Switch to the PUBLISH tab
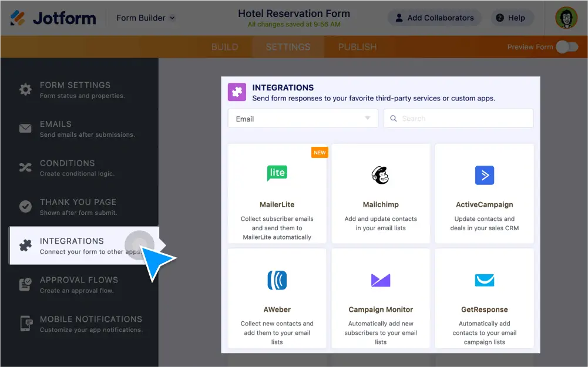The image size is (588, 367). 357,46
